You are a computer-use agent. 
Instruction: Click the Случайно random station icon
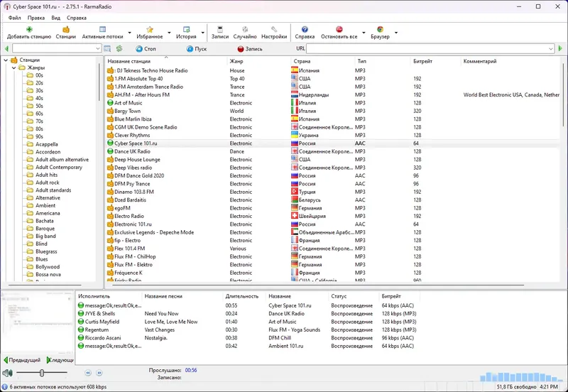pos(245,29)
